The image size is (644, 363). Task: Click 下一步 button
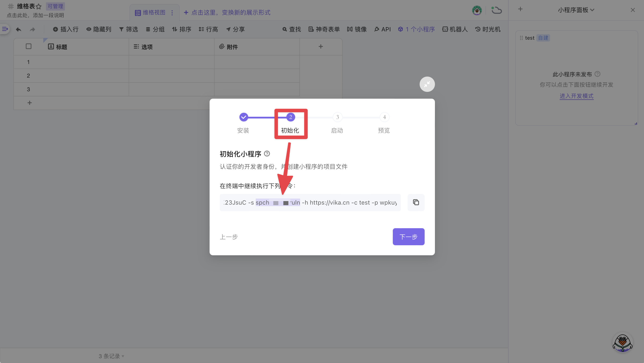408,237
